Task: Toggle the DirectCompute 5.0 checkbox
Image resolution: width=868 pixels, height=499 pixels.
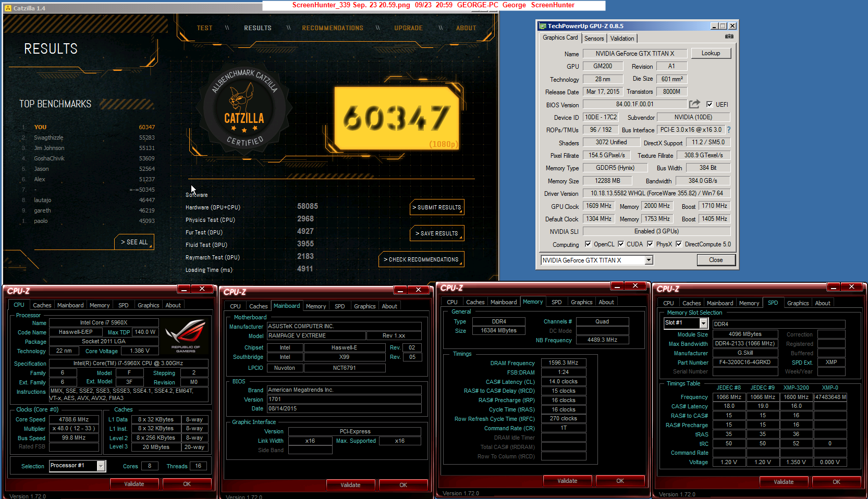Action: pos(679,244)
